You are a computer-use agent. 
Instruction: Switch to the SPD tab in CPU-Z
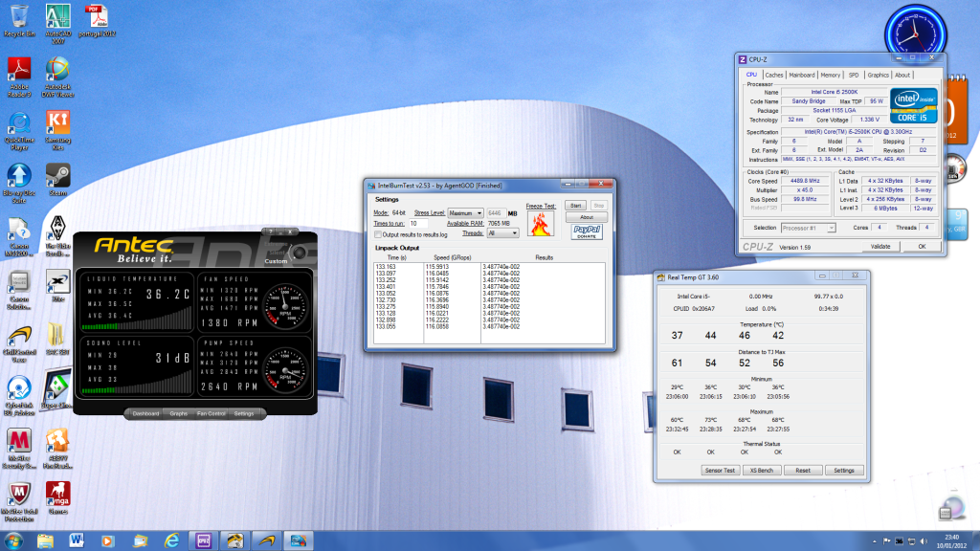tap(853, 75)
